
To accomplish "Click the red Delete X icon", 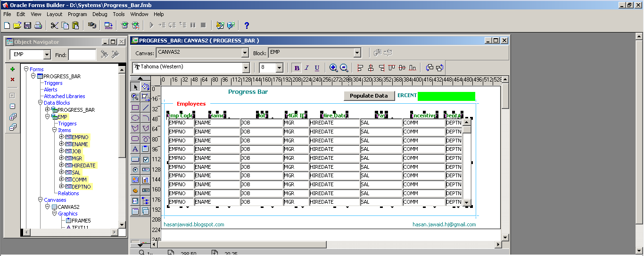I will click(x=13, y=80).
